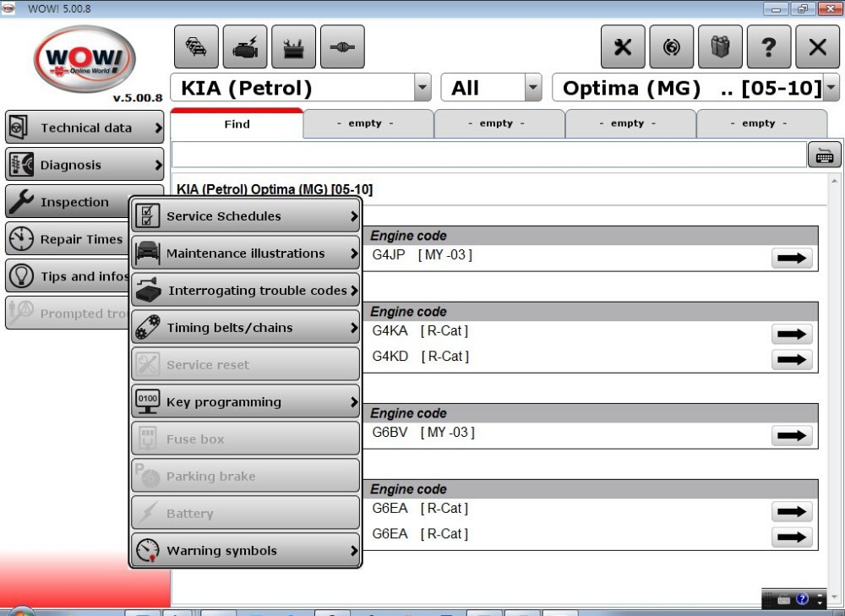Viewport: 845px width, 616px height.
Task: Open the 'All' filter dropdown
Action: coord(532,88)
